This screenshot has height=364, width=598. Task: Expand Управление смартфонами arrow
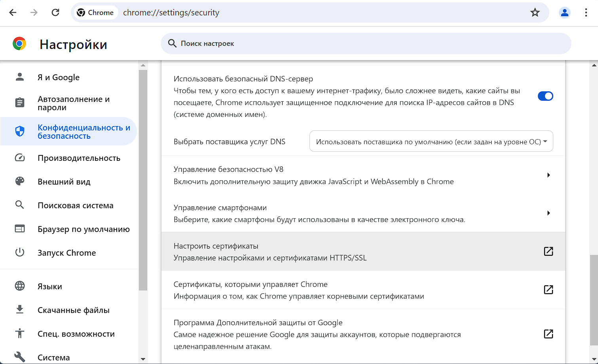548,213
